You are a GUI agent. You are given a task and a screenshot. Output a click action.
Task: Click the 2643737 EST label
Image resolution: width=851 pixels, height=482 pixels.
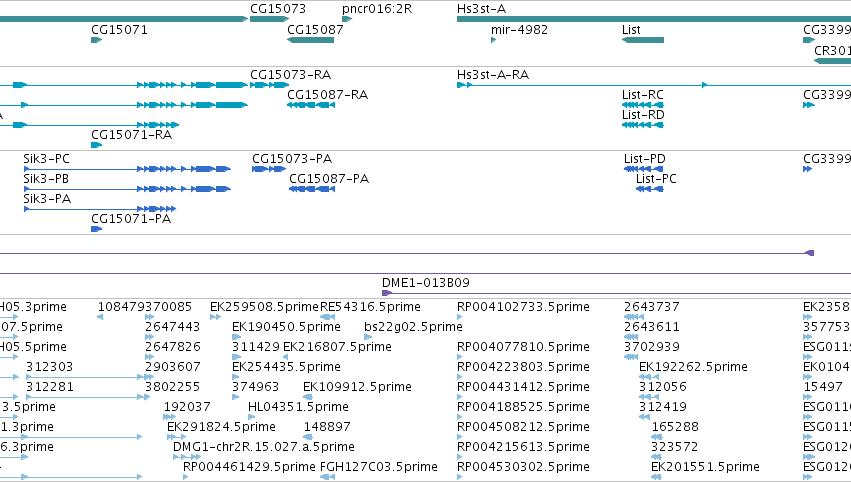651,307
